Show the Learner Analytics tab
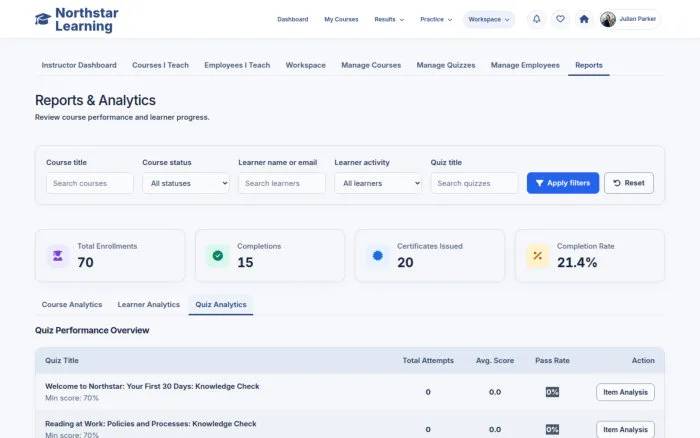The height and width of the screenshot is (438, 700). (x=149, y=305)
